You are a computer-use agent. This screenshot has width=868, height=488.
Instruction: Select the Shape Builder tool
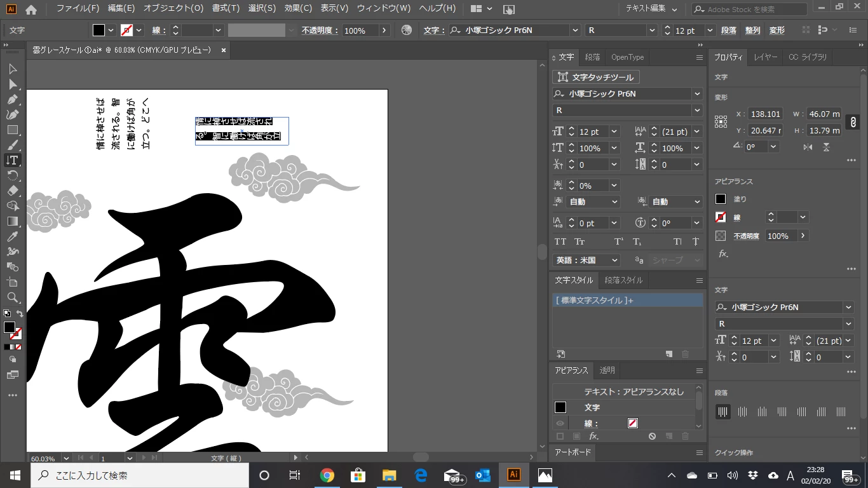coord(12,206)
